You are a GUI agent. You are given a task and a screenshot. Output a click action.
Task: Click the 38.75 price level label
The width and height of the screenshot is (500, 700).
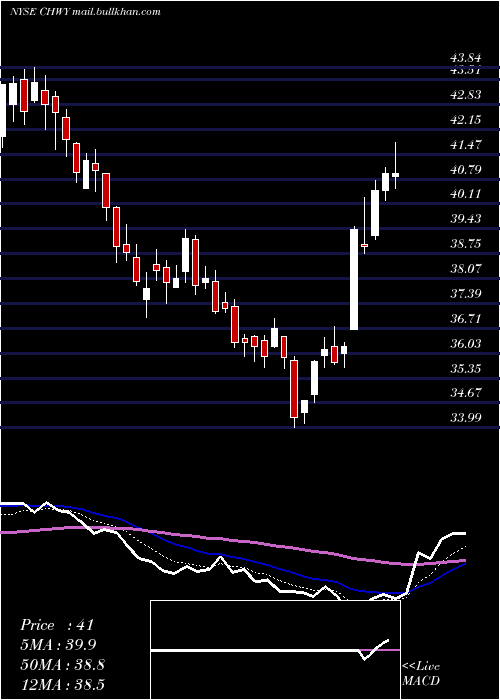466,244
